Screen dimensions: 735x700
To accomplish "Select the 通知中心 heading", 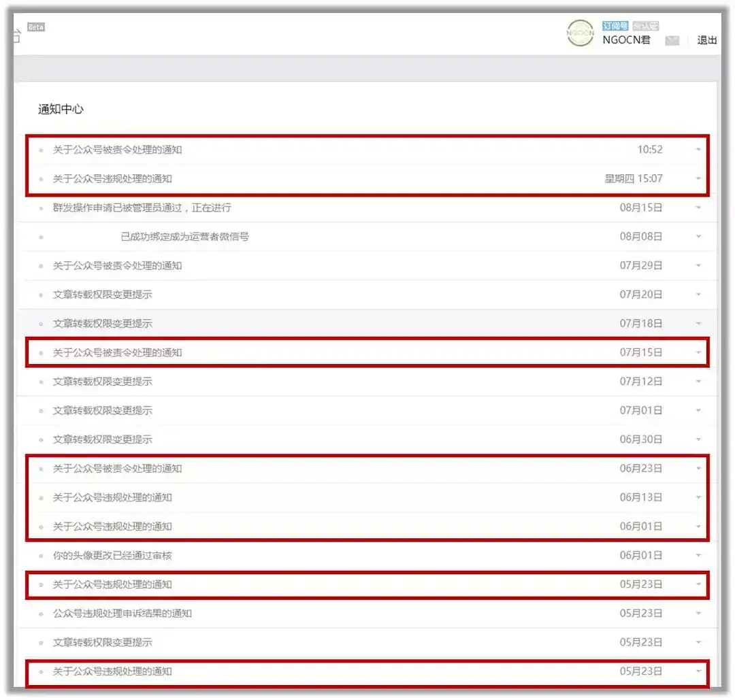I will (61, 110).
